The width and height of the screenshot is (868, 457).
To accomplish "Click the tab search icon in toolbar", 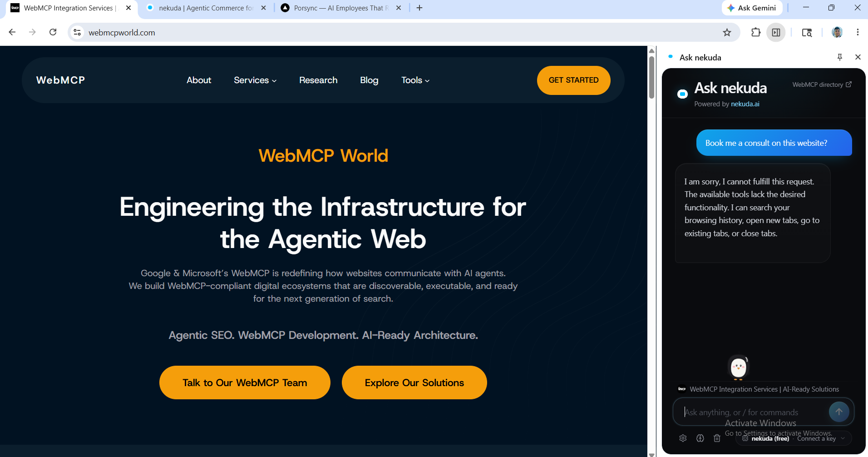I will 807,32.
